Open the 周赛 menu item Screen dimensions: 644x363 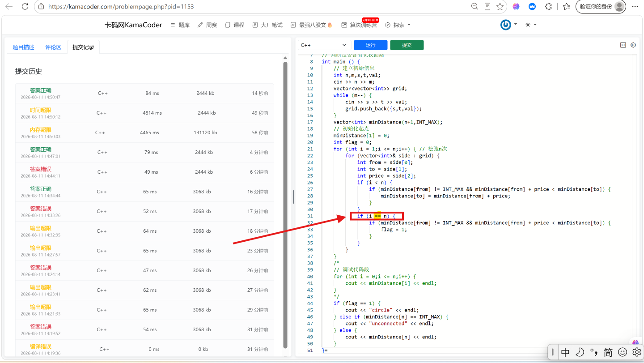(207, 25)
